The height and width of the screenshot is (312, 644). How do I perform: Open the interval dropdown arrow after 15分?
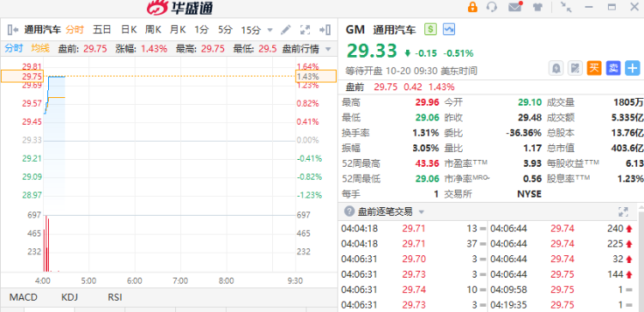pyautogui.click(x=270, y=30)
